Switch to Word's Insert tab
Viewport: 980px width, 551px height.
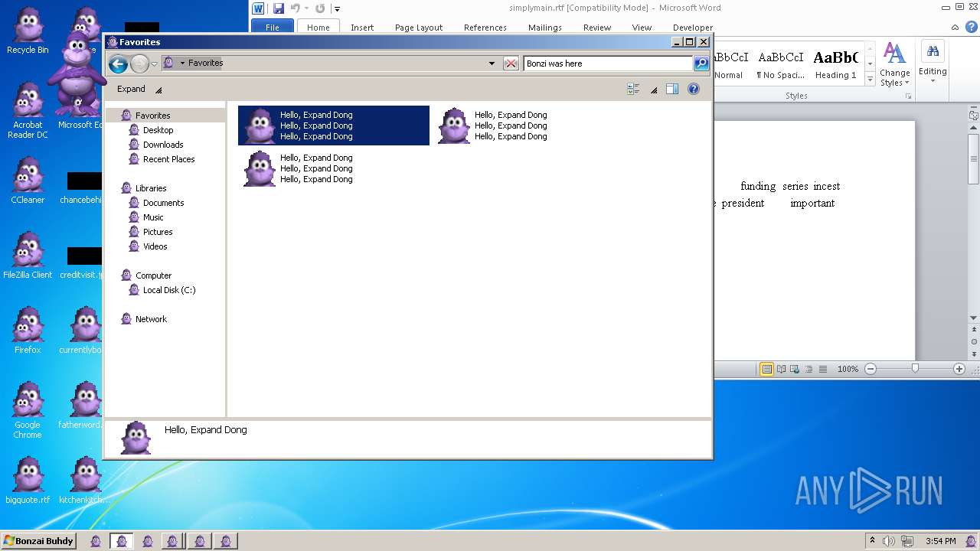pos(362,28)
